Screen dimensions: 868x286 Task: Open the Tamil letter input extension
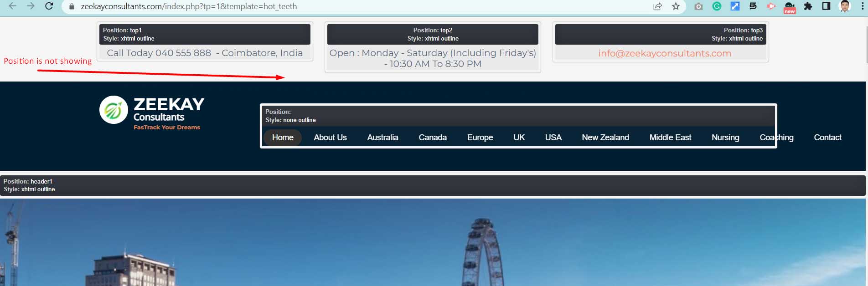(753, 6)
